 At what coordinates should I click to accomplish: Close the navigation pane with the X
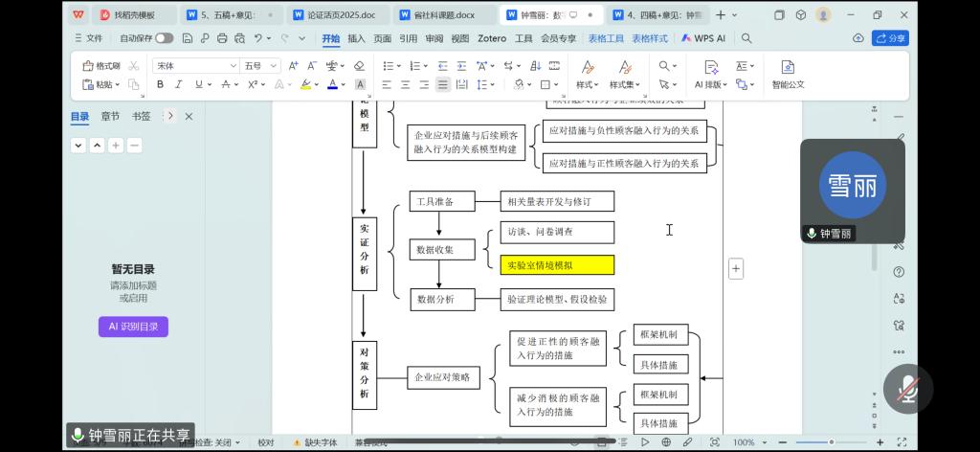point(189,116)
